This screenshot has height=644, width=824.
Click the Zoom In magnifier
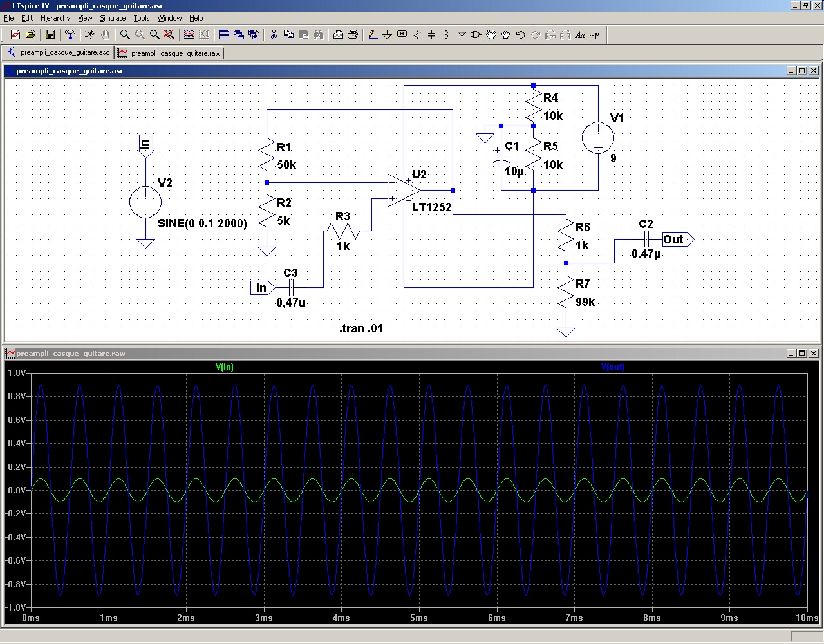tap(125, 35)
